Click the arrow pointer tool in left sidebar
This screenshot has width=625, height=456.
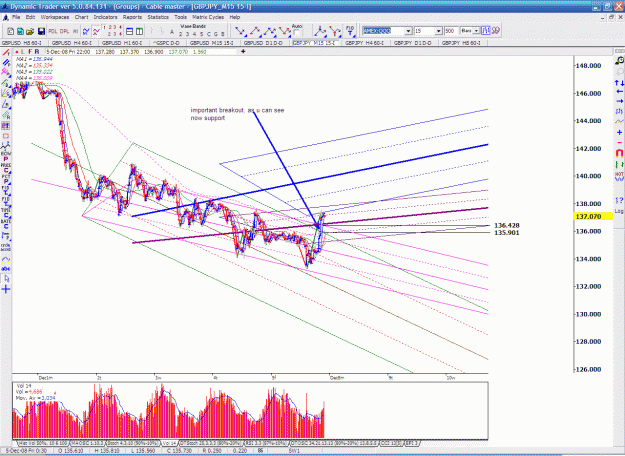point(6,279)
